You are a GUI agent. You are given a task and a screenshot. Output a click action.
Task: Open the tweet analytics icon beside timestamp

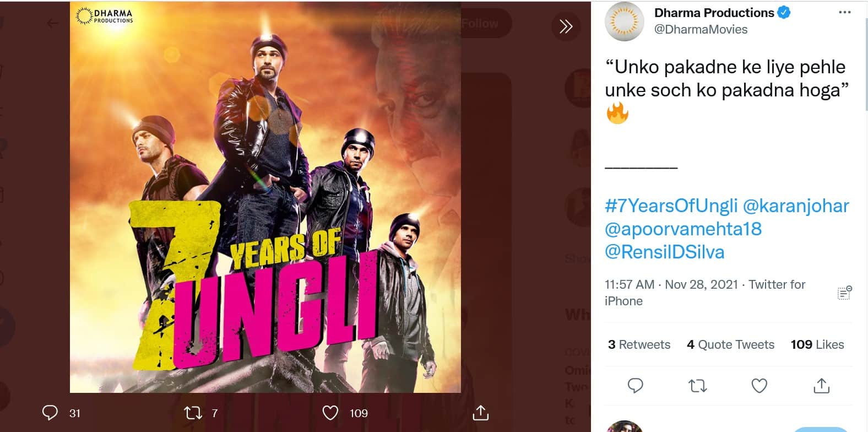click(844, 293)
